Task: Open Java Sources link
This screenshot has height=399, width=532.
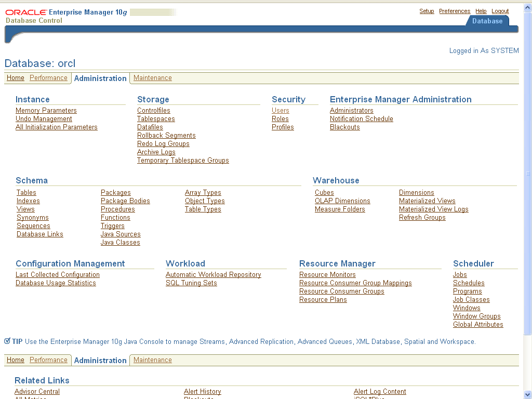Action: point(121,234)
